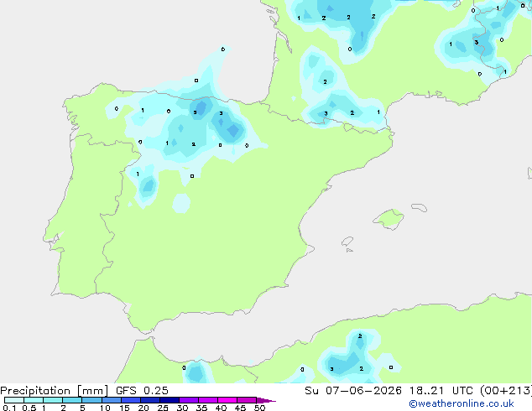
Task: Click the "25" legend scale label
Action: point(163,408)
